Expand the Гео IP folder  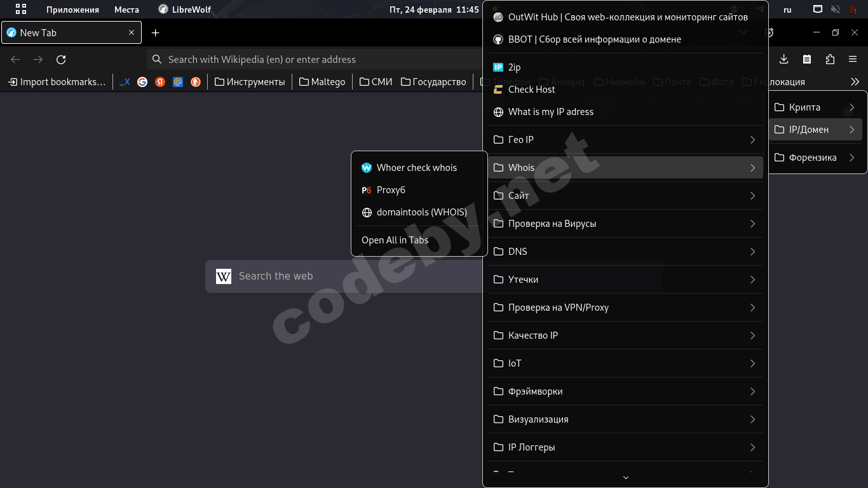(625, 140)
